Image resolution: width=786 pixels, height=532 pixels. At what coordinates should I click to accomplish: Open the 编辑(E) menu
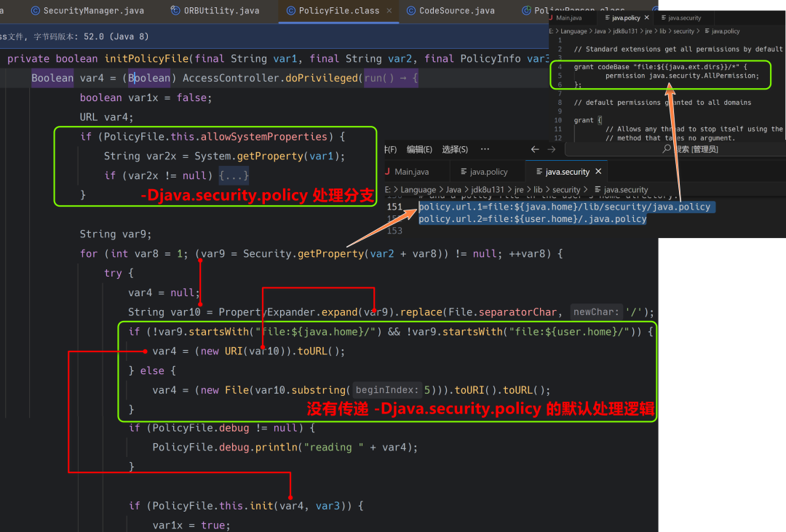(419, 149)
